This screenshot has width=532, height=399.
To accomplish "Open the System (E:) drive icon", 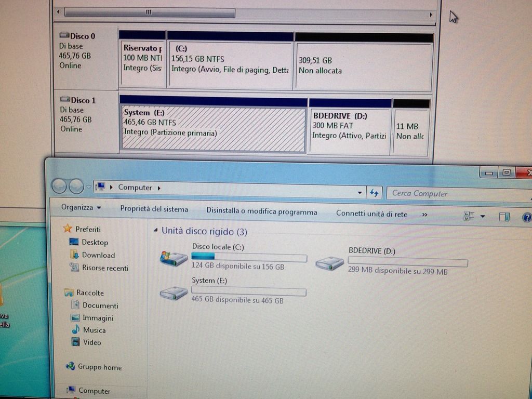I will [x=174, y=294].
